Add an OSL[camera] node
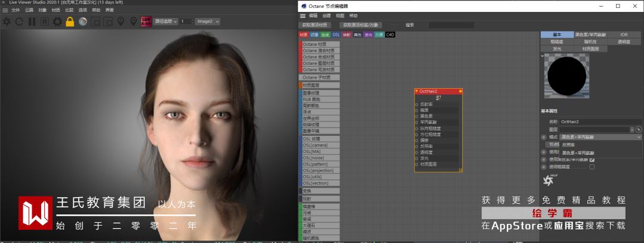 319,145
